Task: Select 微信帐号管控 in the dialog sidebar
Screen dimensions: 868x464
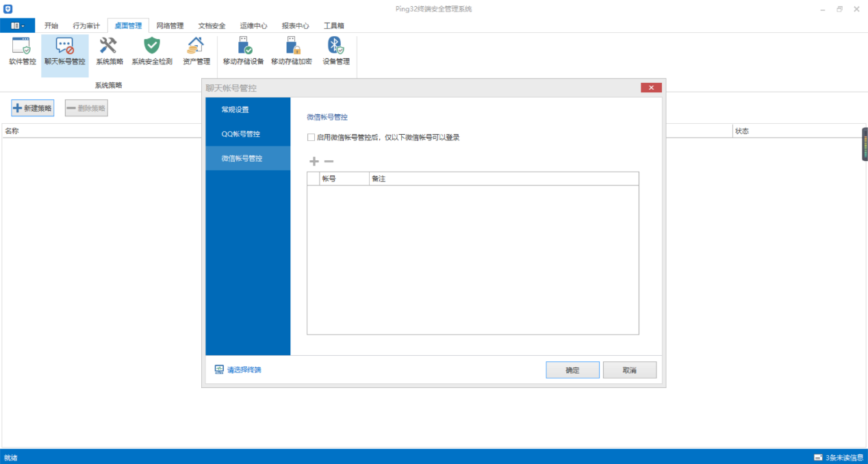Action: [x=248, y=158]
